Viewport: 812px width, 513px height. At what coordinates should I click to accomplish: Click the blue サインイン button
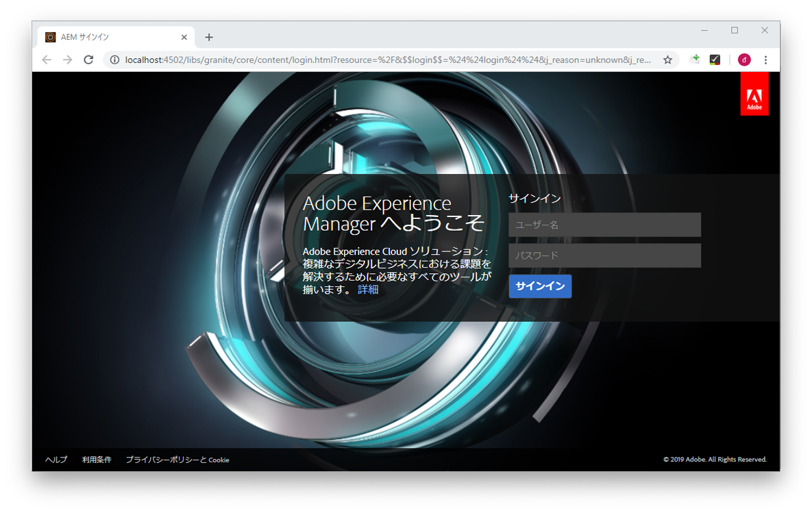tap(540, 286)
